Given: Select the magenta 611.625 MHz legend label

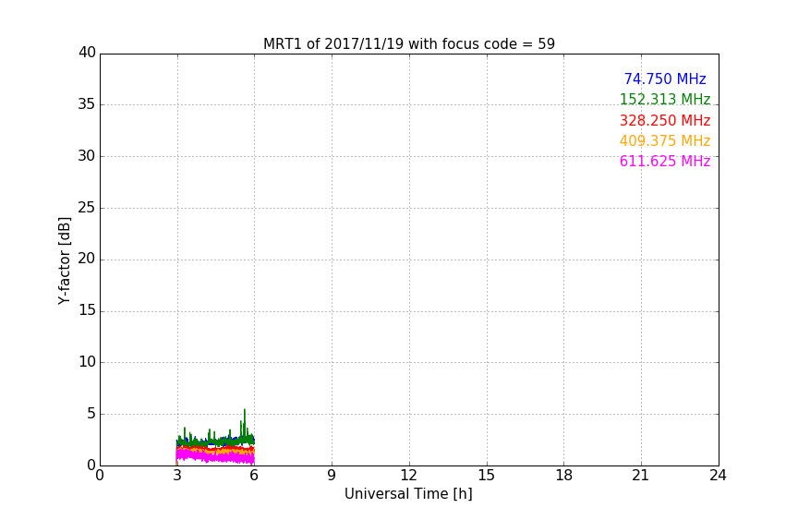Looking at the screenshot, I should (665, 161).
